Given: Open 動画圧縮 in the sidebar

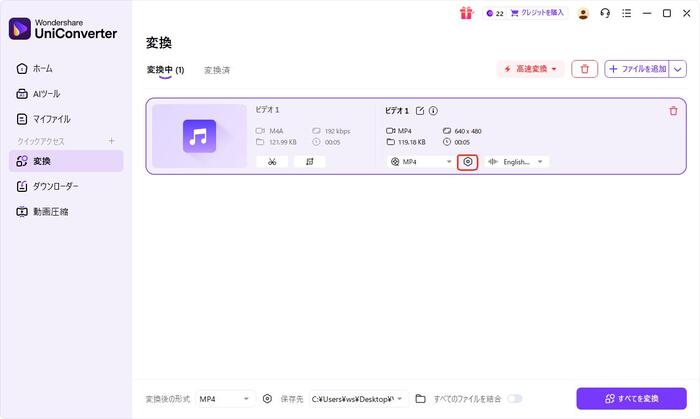Looking at the screenshot, I should tap(66, 212).
